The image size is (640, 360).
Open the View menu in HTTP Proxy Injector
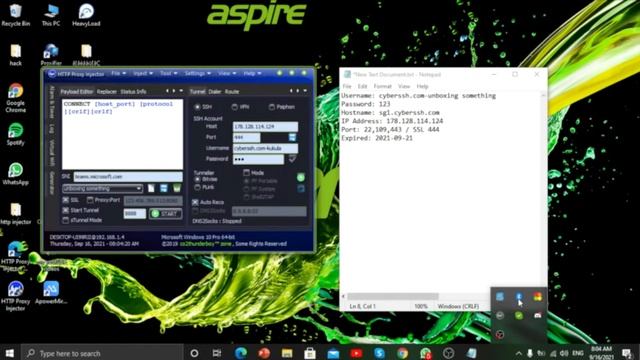[x=227, y=73]
